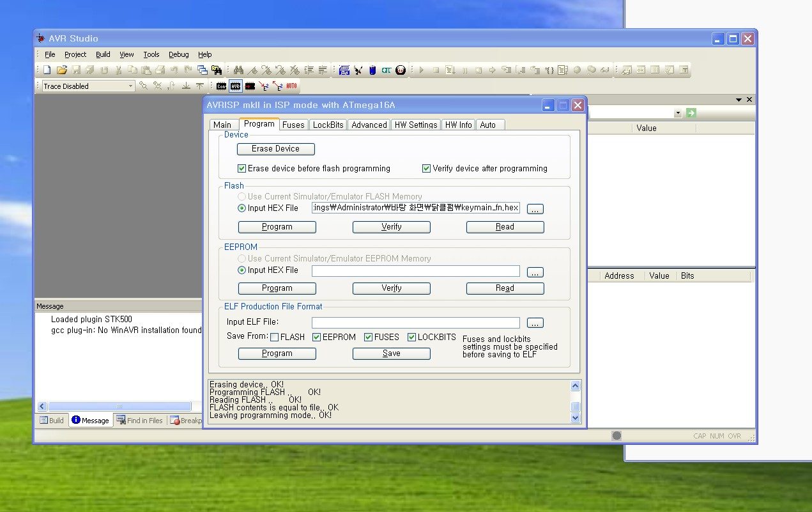
Task: Select EEPROM Input HEX File radio button
Action: pyautogui.click(x=241, y=270)
